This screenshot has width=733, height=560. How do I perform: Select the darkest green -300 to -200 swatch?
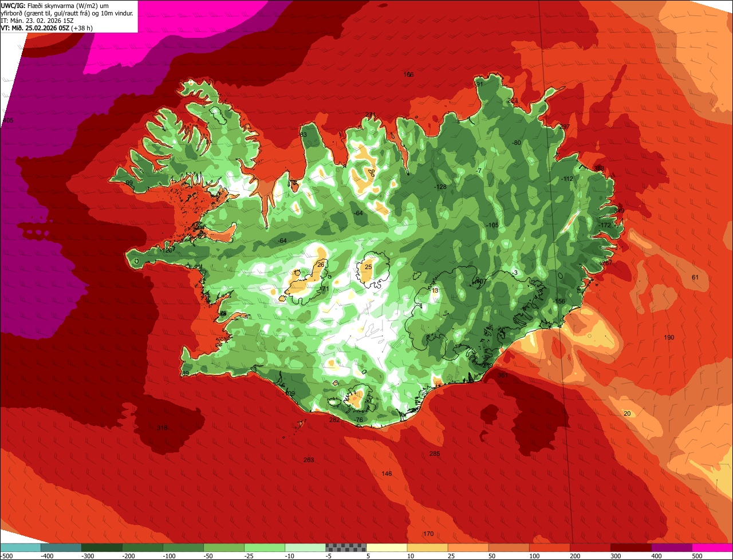(x=101, y=547)
